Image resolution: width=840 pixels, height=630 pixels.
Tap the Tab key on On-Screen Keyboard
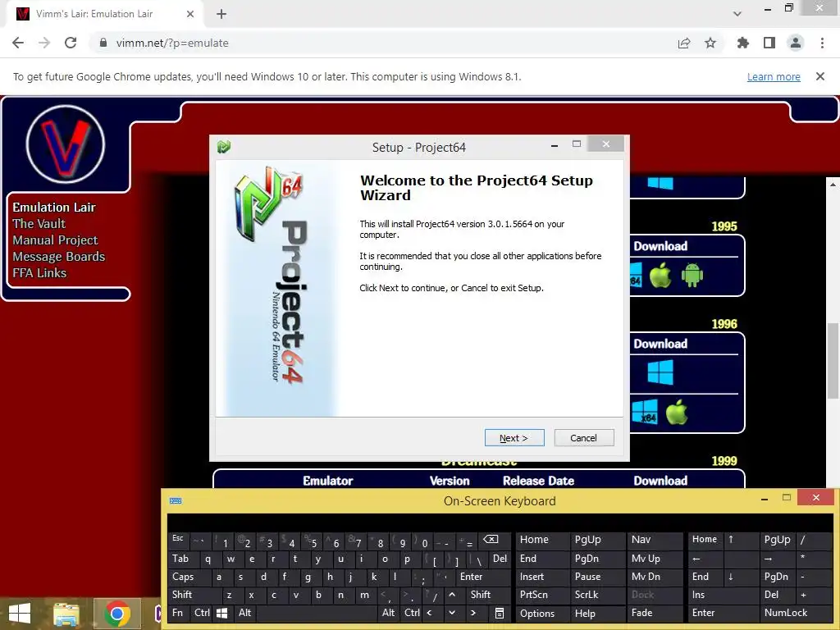pos(183,559)
